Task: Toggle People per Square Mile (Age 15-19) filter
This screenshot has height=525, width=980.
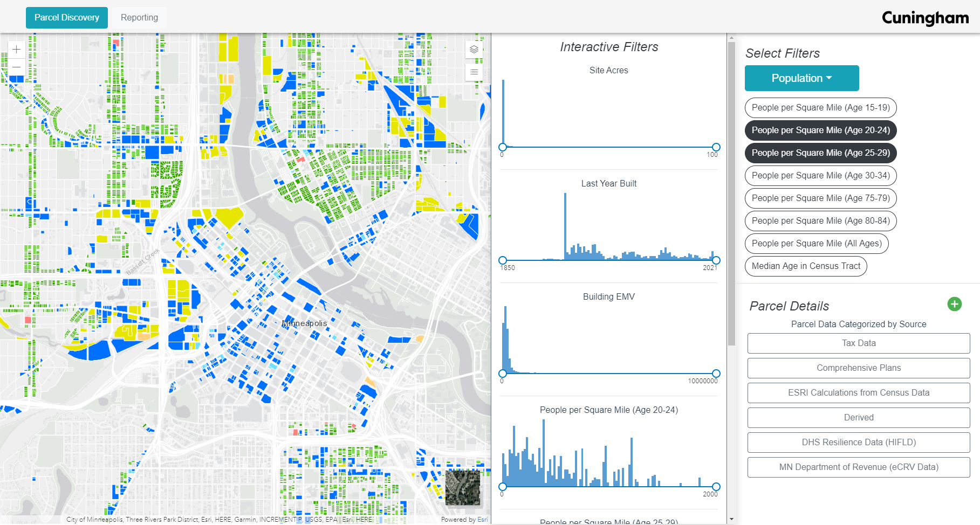Action: pyautogui.click(x=820, y=108)
